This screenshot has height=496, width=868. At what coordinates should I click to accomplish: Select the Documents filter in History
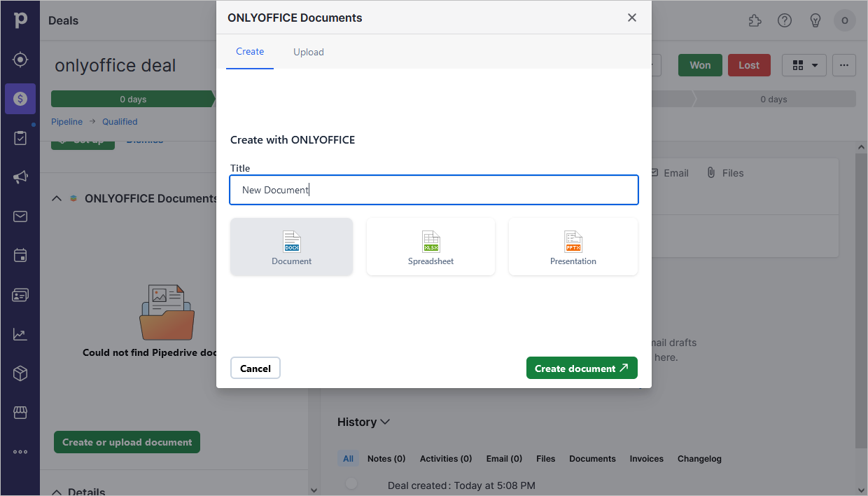tap(592, 458)
